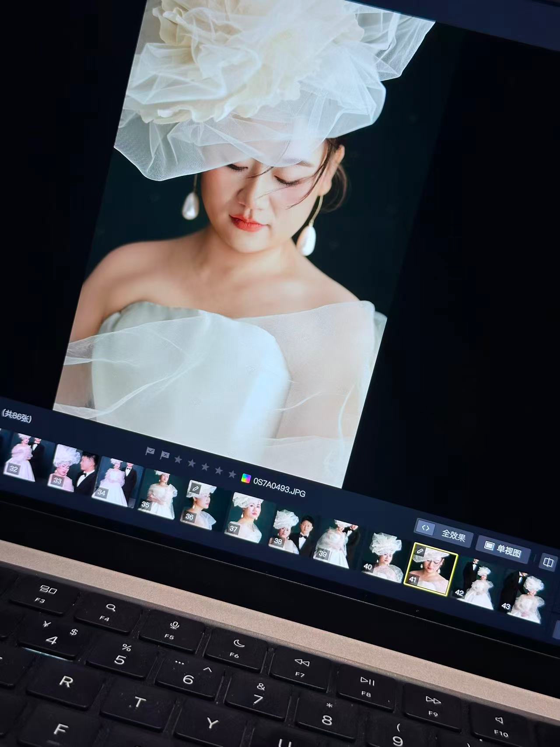Open the rainbow color label swatch
Screen dimensions: 560x747
point(246,478)
